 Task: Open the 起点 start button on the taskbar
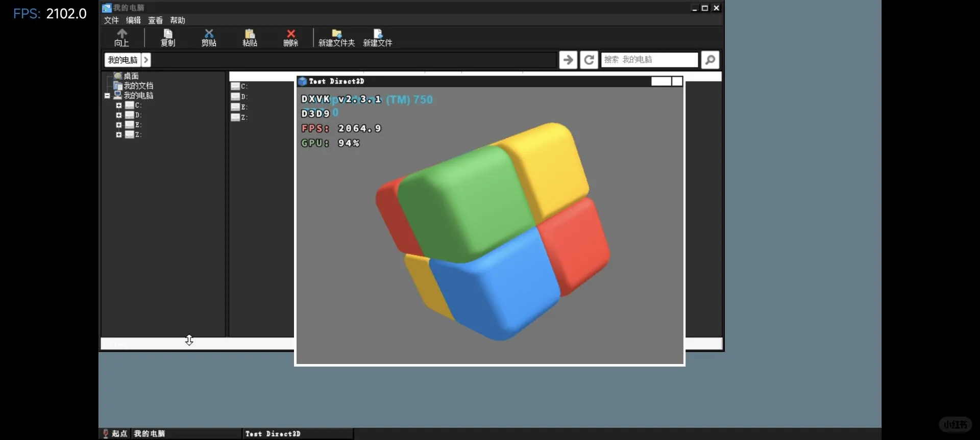[x=115, y=433]
